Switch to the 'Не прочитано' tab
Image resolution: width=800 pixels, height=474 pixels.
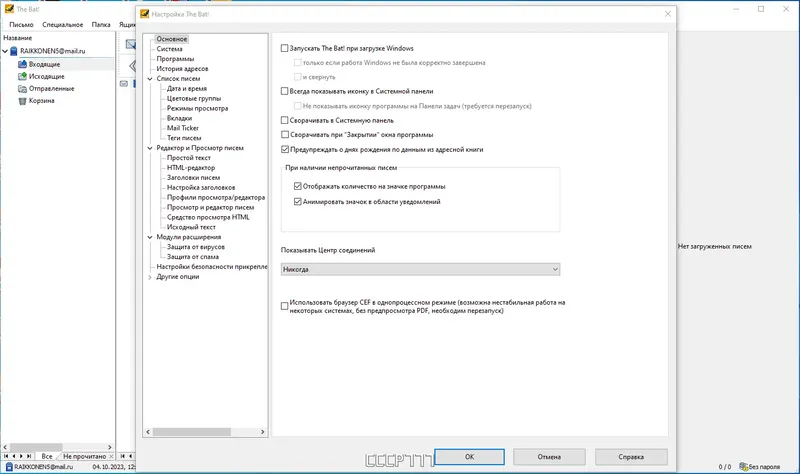[84, 456]
